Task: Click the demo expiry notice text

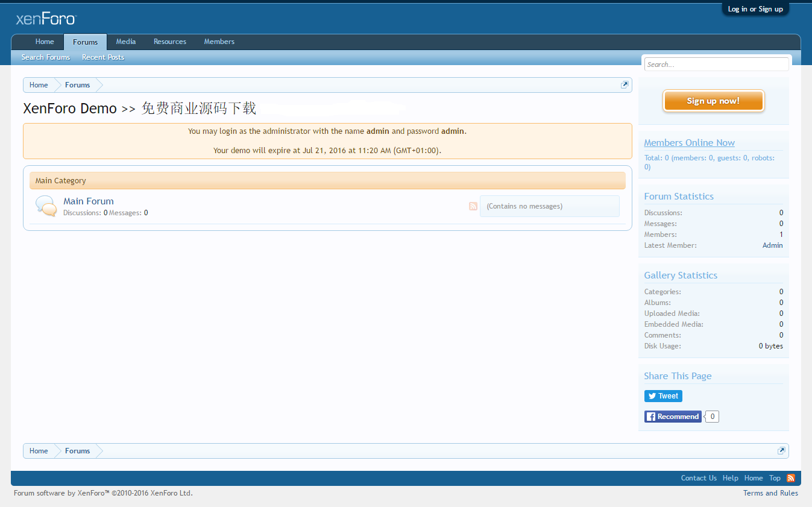Action: [327, 151]
